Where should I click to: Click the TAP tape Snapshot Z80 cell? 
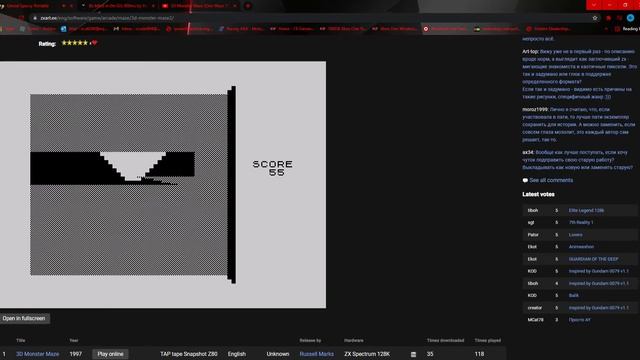coord(189,354)
